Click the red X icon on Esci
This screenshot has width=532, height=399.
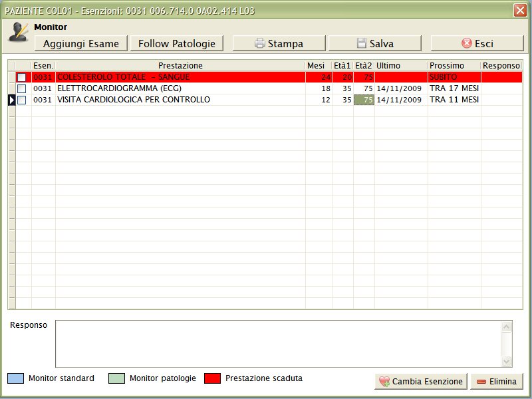[x=467, y=44]
